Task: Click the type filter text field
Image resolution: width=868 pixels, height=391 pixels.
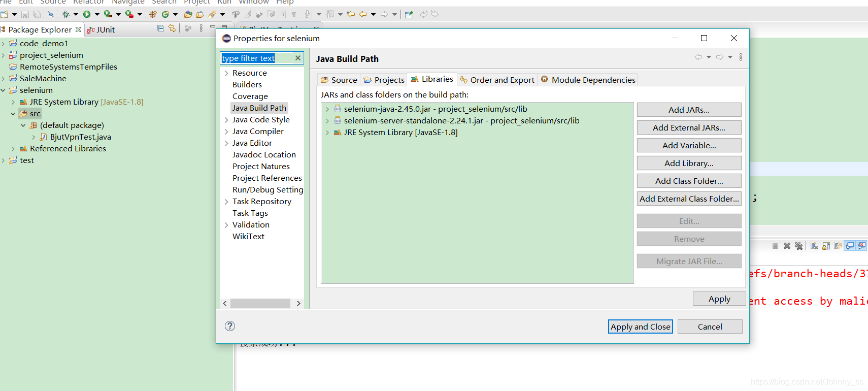Action: pos(258,58)
